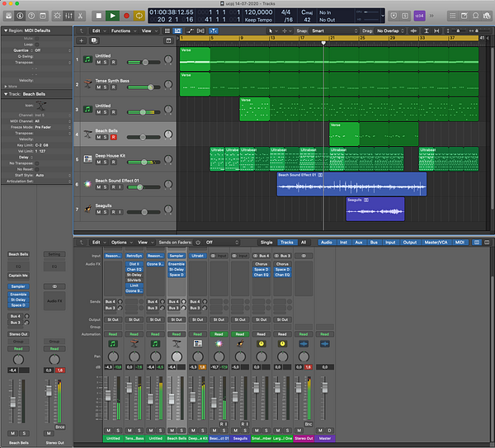Click the Tense Synth Bass track icon

(88, 83)
